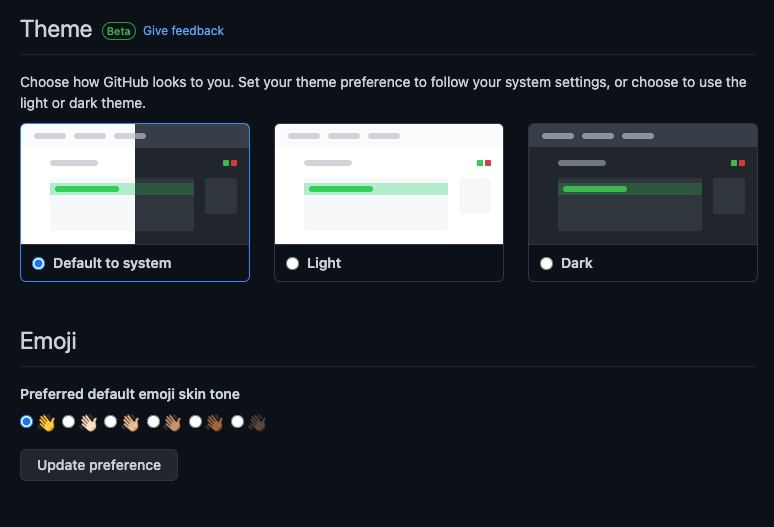The height and width of the screenshot is (527, 774).
Task: Click the Preferred default emoji skin tone label
Action: (130, 394)
